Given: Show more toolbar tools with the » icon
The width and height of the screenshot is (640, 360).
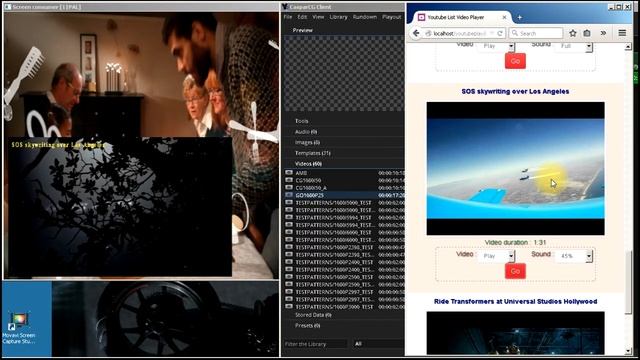Looking at the screenshot, I should coord(603,33).
